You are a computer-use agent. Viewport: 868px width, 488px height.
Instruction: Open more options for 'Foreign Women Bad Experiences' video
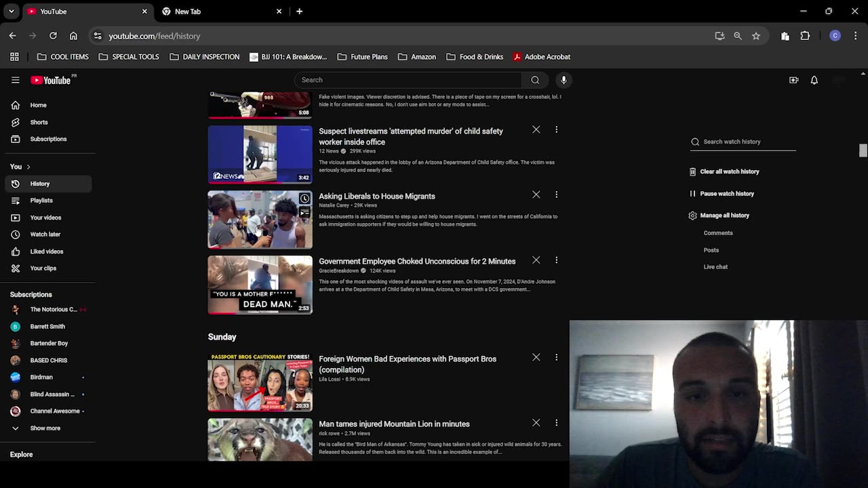tap(556, 357)
